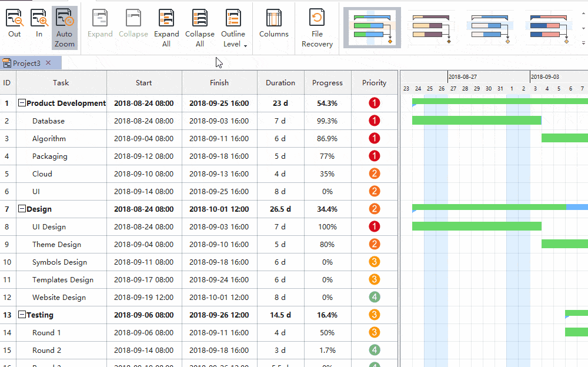Expand the theme gallery more arrow

[583, 43]
